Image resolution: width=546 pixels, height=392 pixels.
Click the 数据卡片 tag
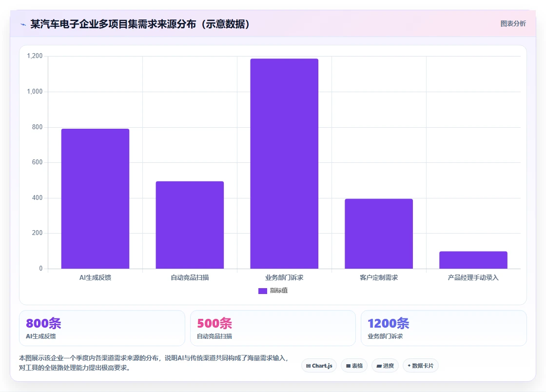421,366
